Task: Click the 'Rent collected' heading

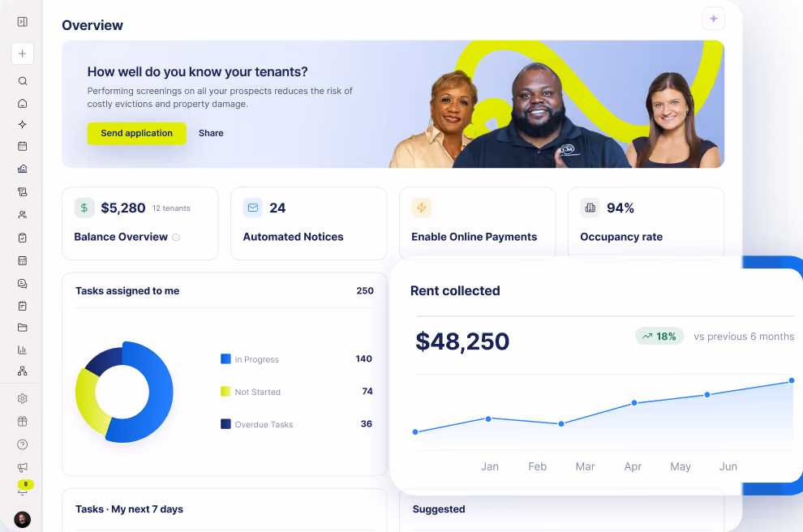Action: (455, 291)
